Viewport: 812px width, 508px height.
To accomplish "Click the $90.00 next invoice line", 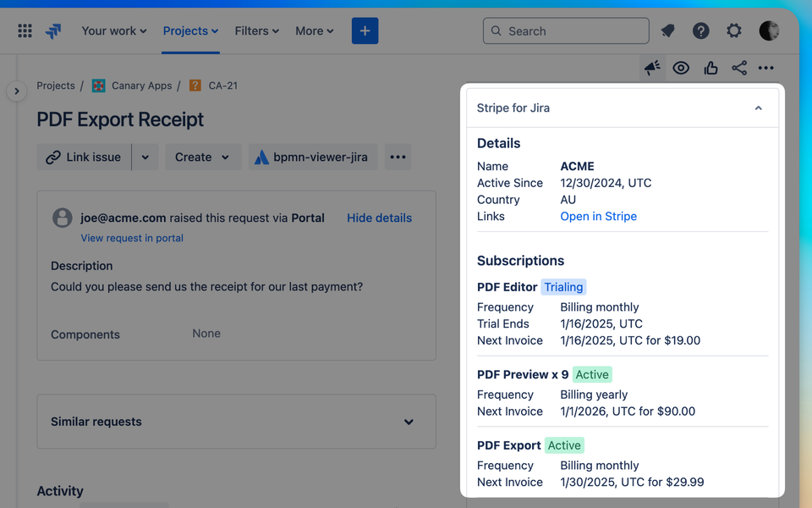I will click(628, 411).
